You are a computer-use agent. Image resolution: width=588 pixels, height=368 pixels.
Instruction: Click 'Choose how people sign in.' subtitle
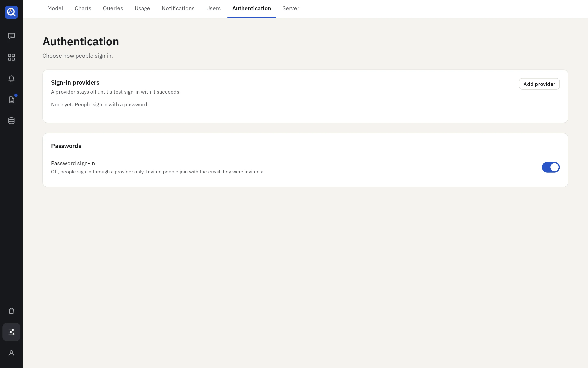pos(78,56)
